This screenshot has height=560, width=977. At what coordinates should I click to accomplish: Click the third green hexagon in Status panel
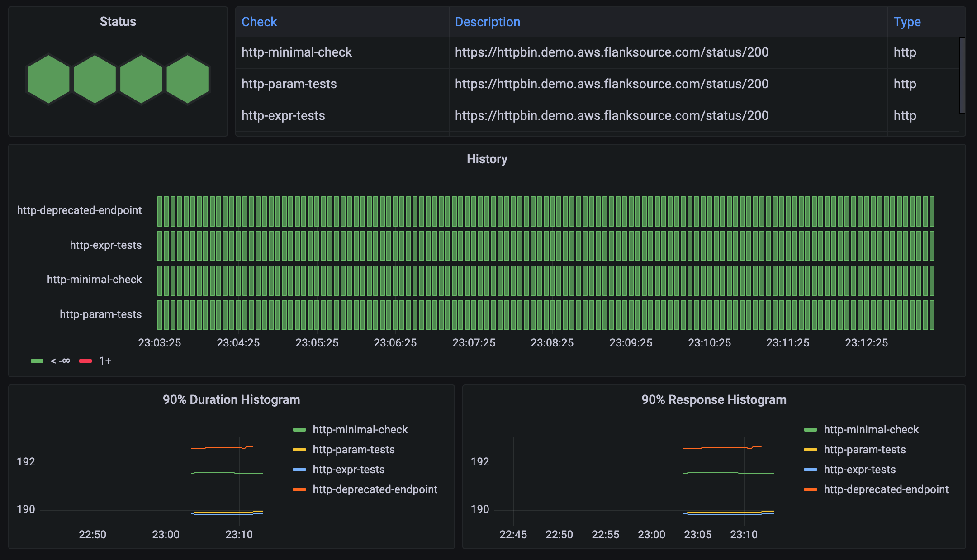pyautogui.click(x=141, y=80)
